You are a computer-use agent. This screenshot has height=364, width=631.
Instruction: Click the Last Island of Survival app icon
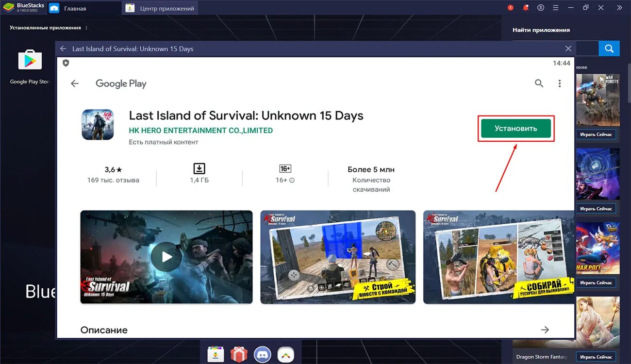coord(98,125)
